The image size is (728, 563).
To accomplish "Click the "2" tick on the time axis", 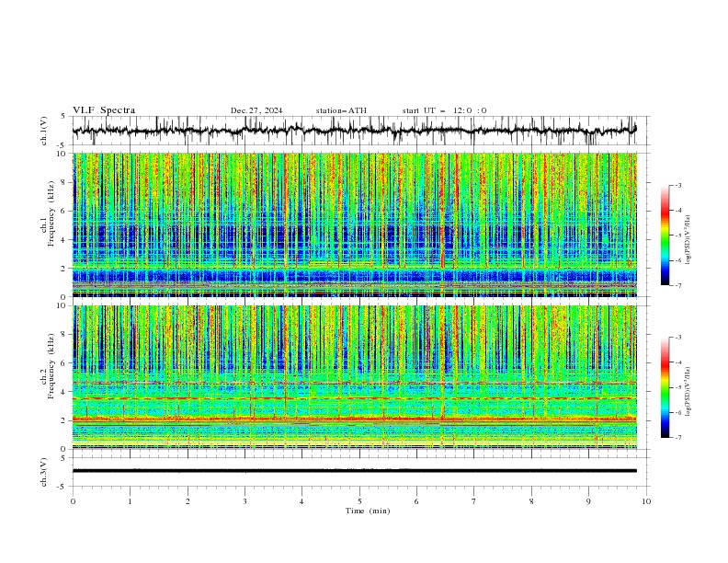I will (188, 501).
